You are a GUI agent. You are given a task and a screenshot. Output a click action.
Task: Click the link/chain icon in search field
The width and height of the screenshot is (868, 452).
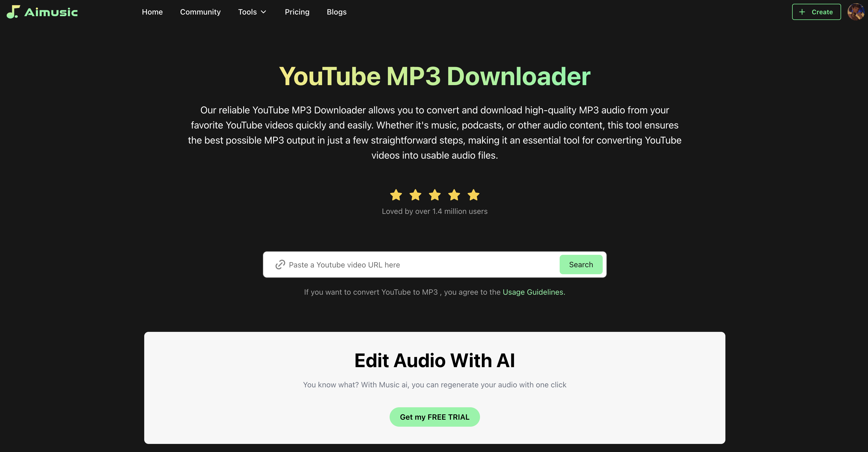280,264
